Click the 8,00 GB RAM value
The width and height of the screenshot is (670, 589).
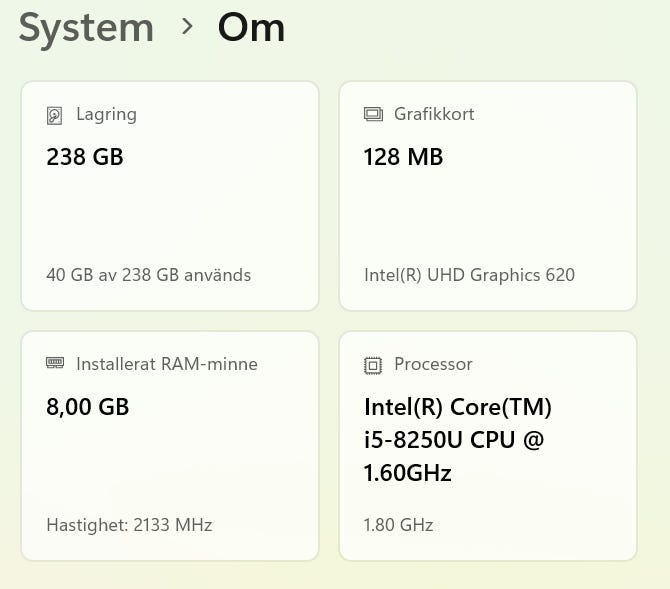pyautogui.click(x=88, y=407)
